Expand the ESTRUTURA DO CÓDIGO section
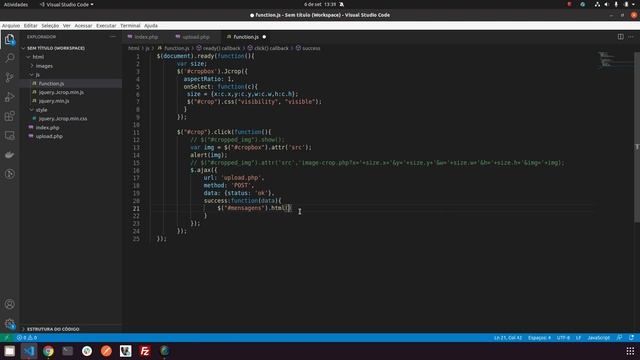 [x=53, y=329]
